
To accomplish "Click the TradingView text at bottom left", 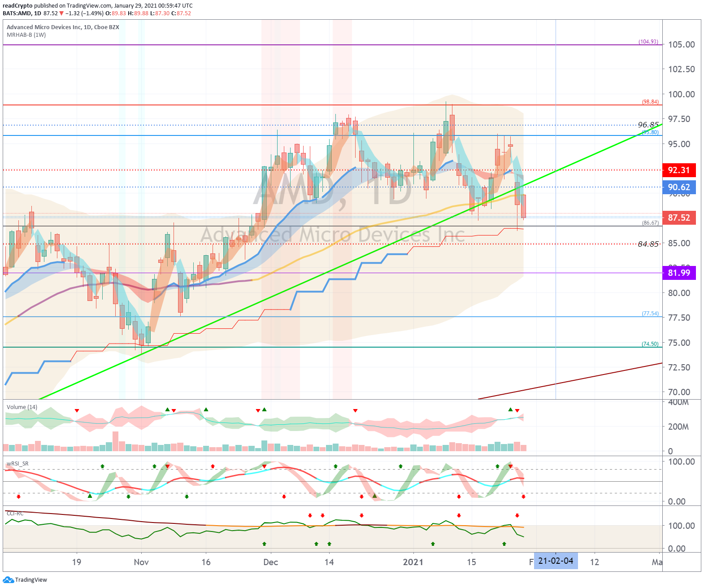I will pos(31,580).
